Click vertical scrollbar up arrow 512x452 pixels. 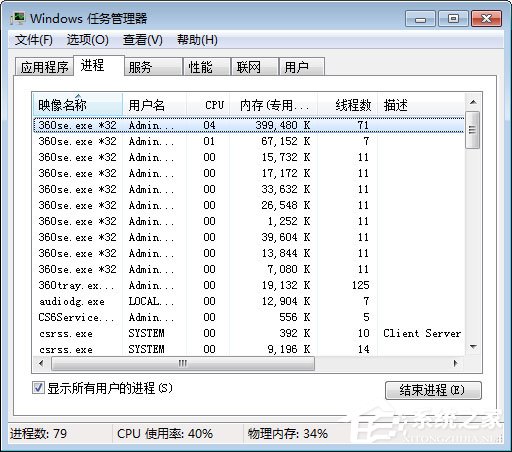point(473,102)
